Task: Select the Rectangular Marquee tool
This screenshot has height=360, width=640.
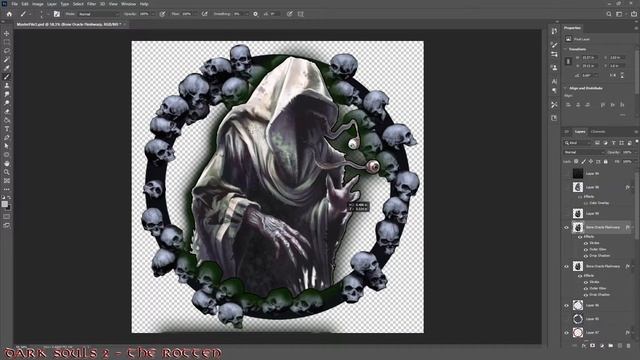Action: coord(7,42)
